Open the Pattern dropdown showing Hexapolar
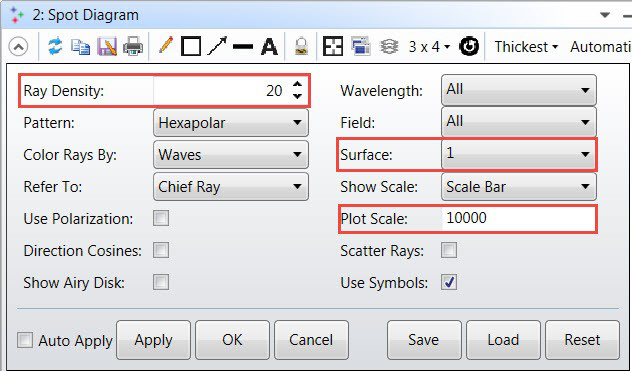Screen dimensions: 632x371 (231, 123)
